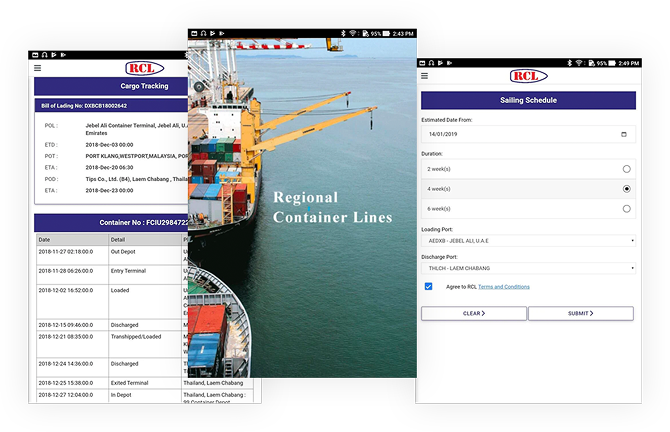This screenshot has width=670, height=432.
Task: Tap RCL logo on Cargo Tracking screen
Action: click(145, 68)
